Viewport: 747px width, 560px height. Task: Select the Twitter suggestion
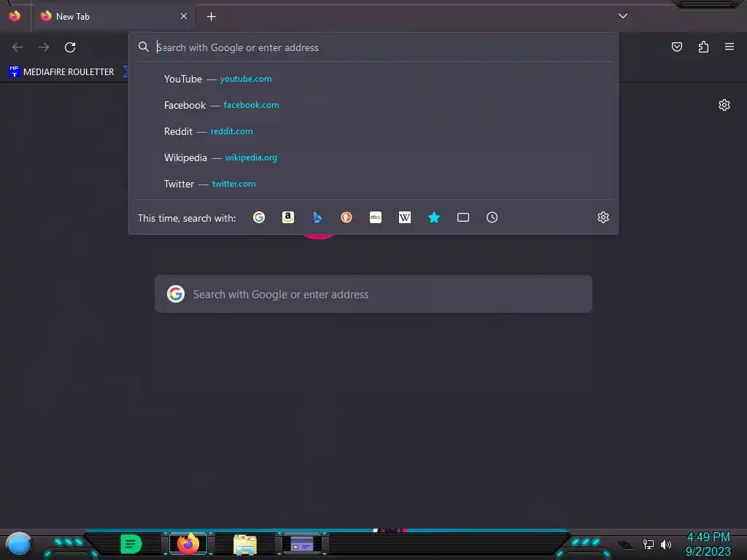click(373, 184)
